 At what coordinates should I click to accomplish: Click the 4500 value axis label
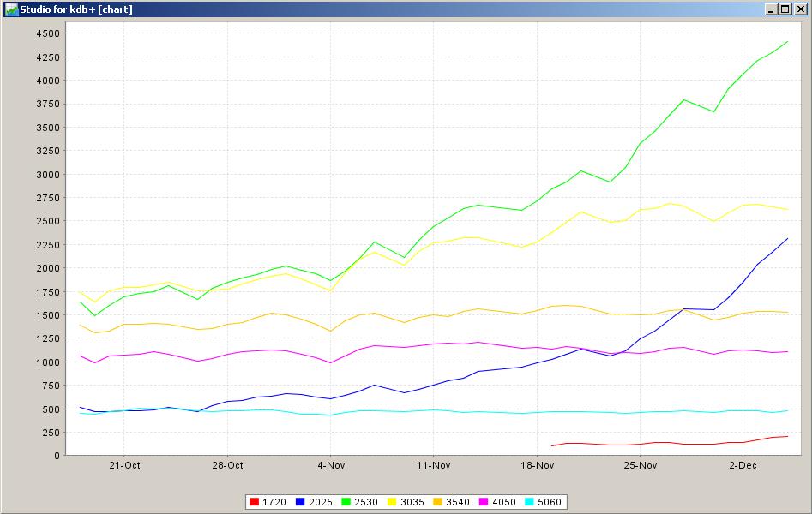tap(48, 33)
